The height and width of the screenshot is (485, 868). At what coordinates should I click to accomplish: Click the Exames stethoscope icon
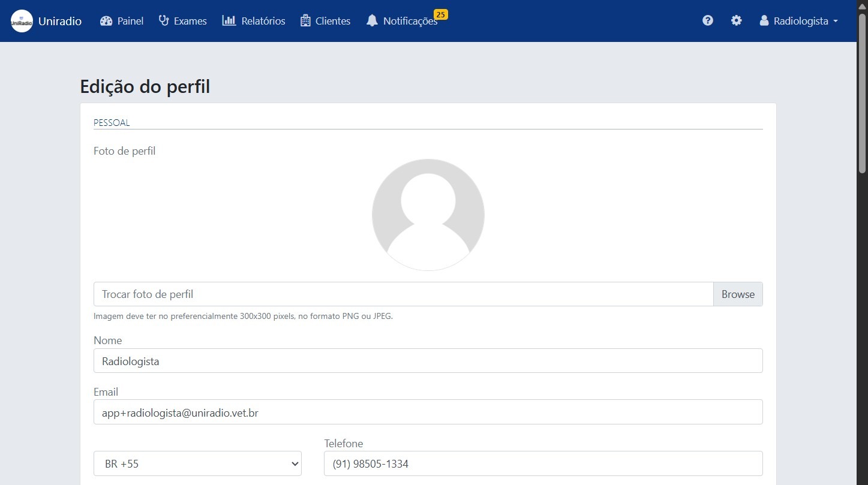click(164, 21)
